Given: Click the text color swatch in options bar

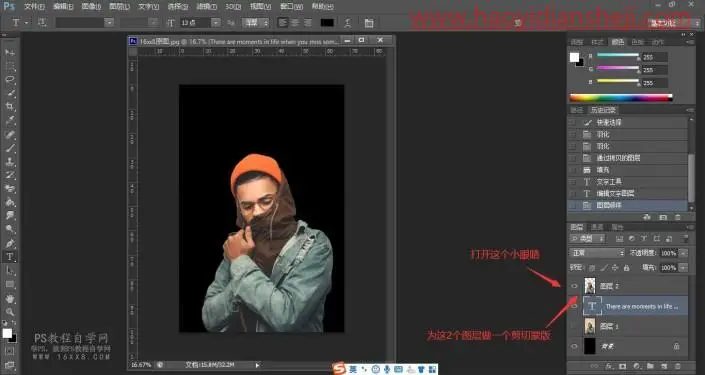Looking at the screenshot, I should click(x=327, y=22).
